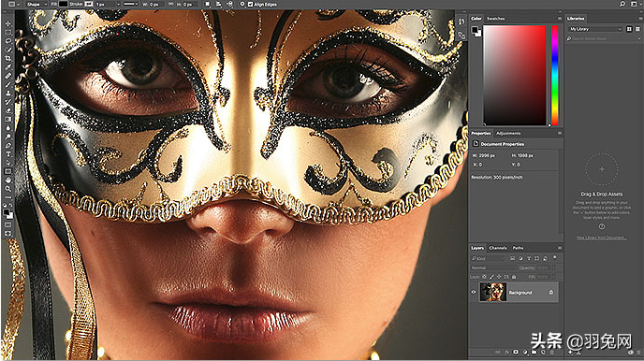Open the Properties panel flyout menu
The image size is (644, 361).
[x=560, y=134]
